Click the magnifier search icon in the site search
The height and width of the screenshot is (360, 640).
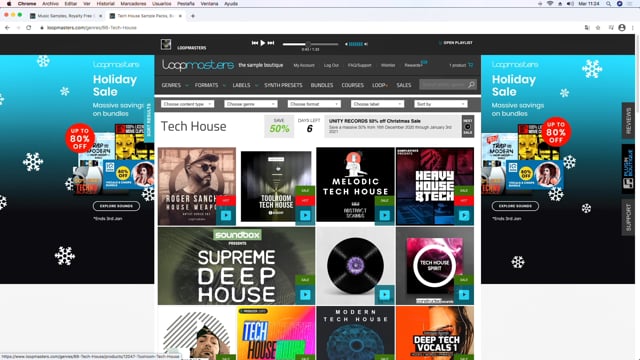click(471, 85)
